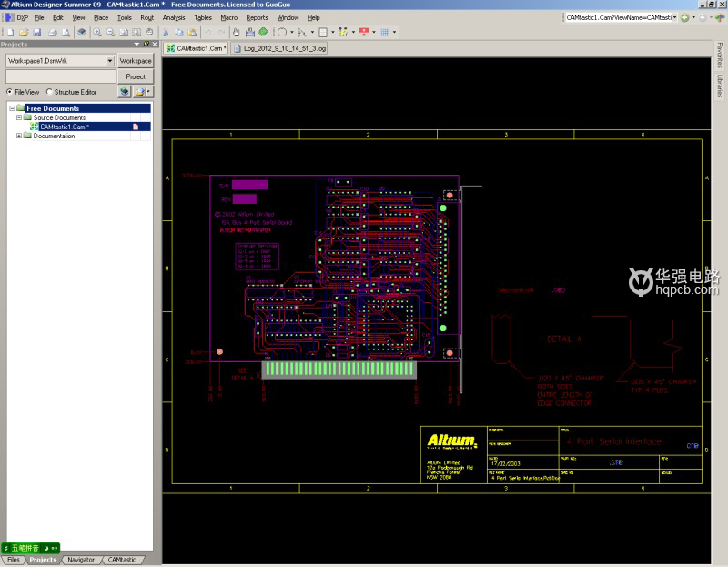Select the hand pan tool icon
Screen dimensions: 728x567
click(x=237, y=32)
